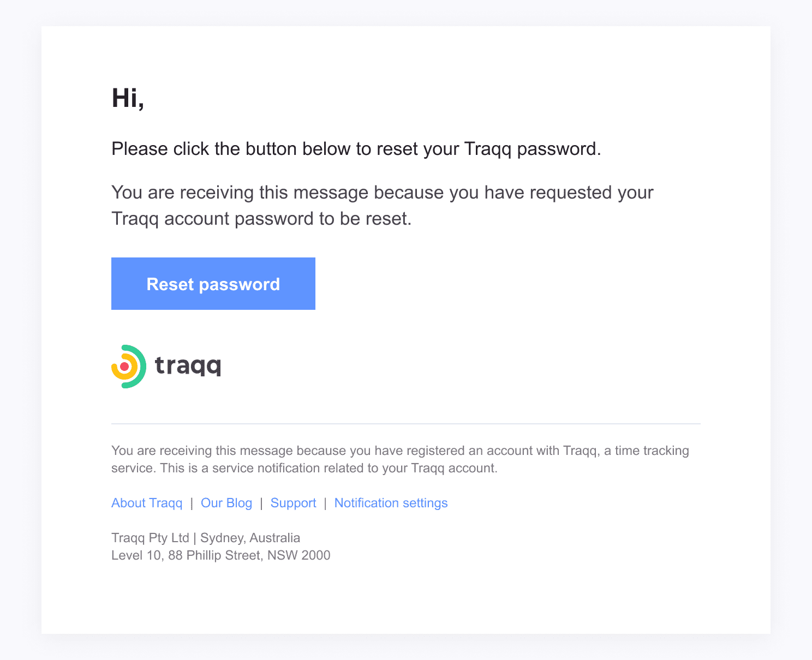The height and width of the screenshot is (660, 812).
Task: Click the "Traqq Pty Ltd | Sydney, Australia" line
Action: [x=206, y=538]
